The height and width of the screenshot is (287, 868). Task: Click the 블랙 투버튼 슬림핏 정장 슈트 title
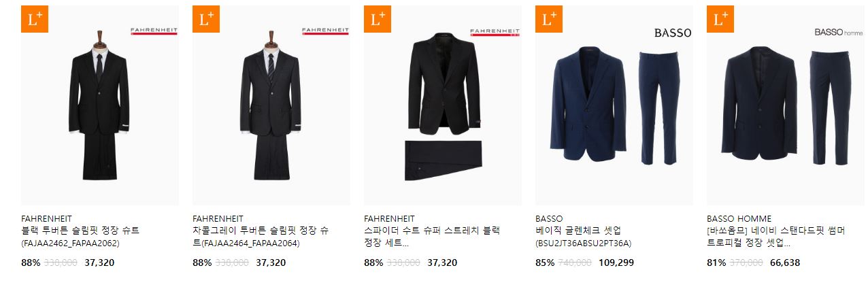(x=80, y=231)
